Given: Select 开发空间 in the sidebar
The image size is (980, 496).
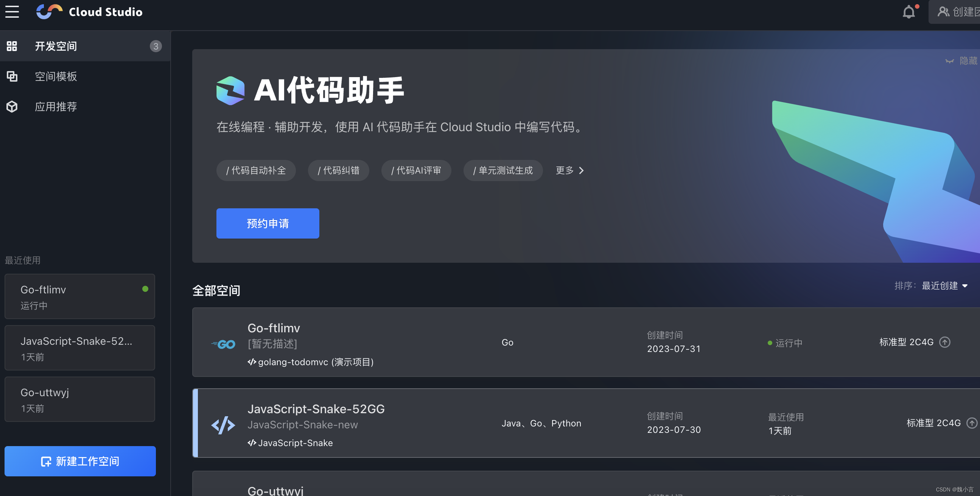Looking at the screenshot, I should (56, 46).
